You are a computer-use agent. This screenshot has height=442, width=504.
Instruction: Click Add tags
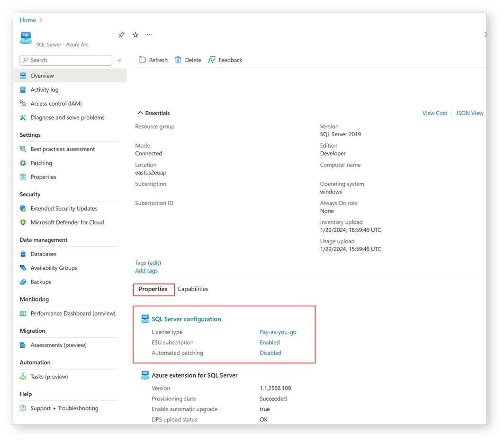click(146, 270)
